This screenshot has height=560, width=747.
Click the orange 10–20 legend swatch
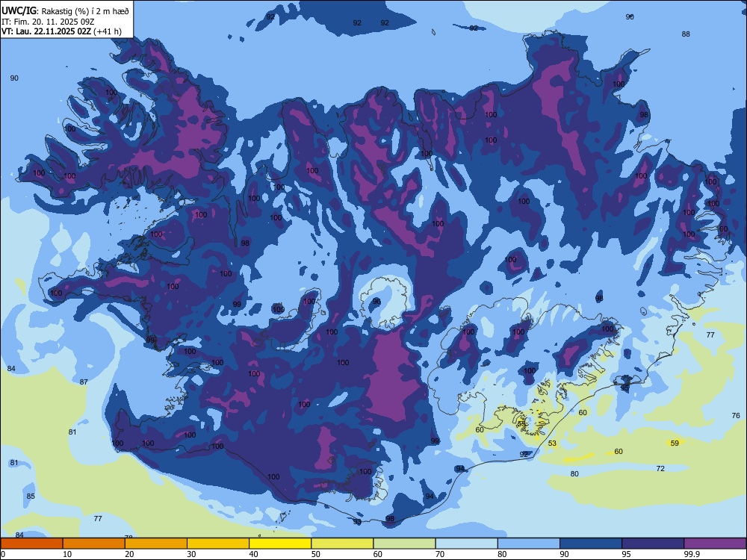94,544
